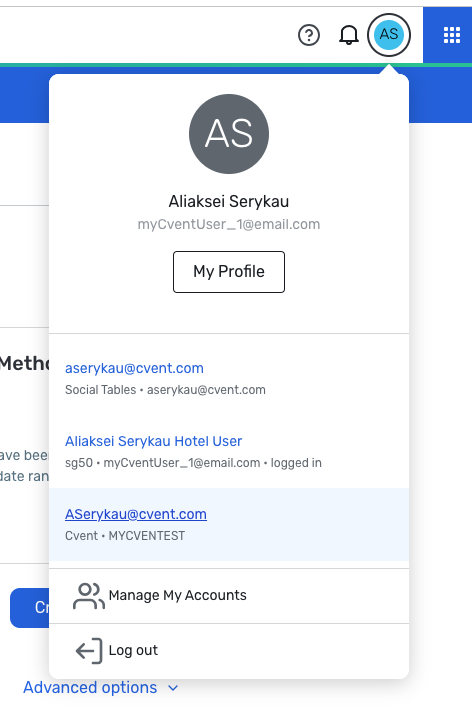Screen dimensions: 472x712
Task: Click the myCventUser_1@email.com address under the name
Action: [229, 224]
